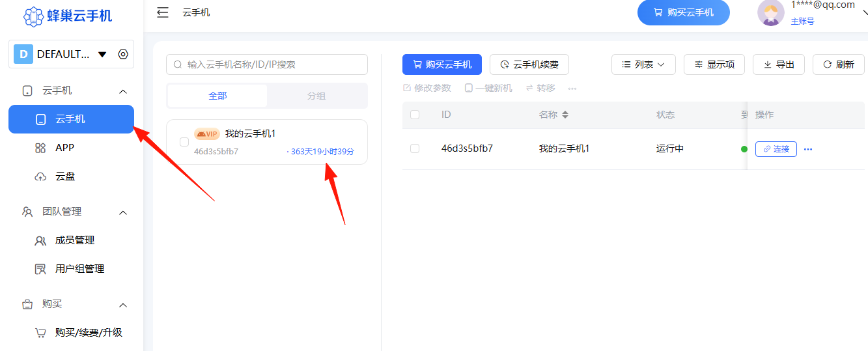Click 一键新机 action

click(x=488, y=88)
